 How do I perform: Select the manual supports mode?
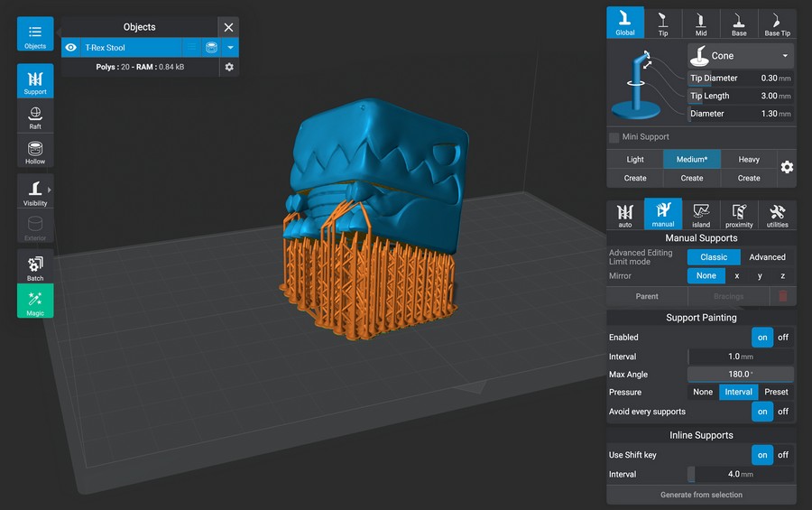[x=663, y=214]
